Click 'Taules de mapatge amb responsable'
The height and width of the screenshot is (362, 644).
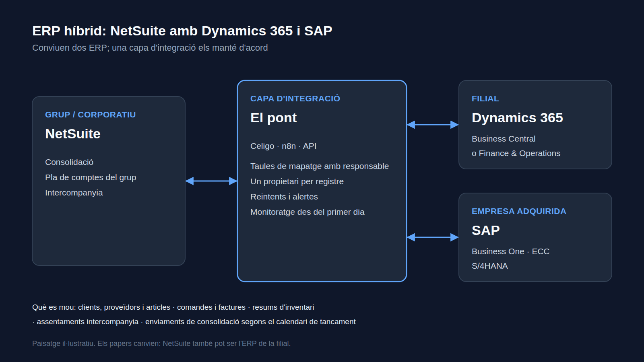point(320,166)
